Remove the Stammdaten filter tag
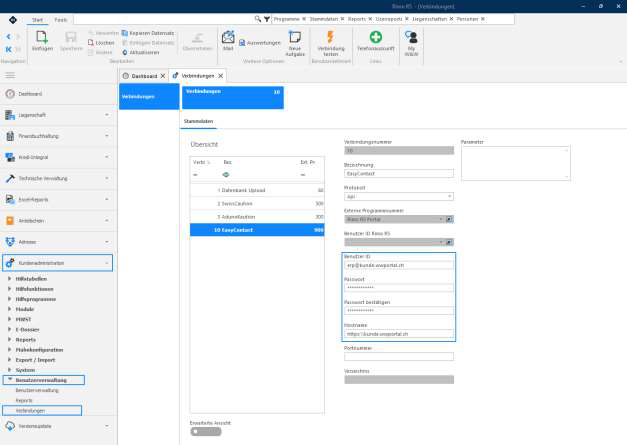 [x=342, y=19]
